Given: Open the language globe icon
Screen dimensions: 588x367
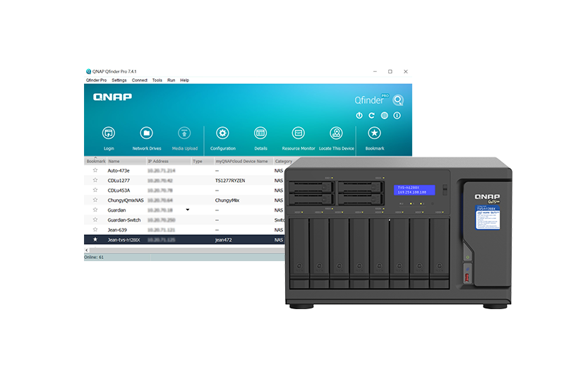Looking at the screenshot, I should click(384, 115).
